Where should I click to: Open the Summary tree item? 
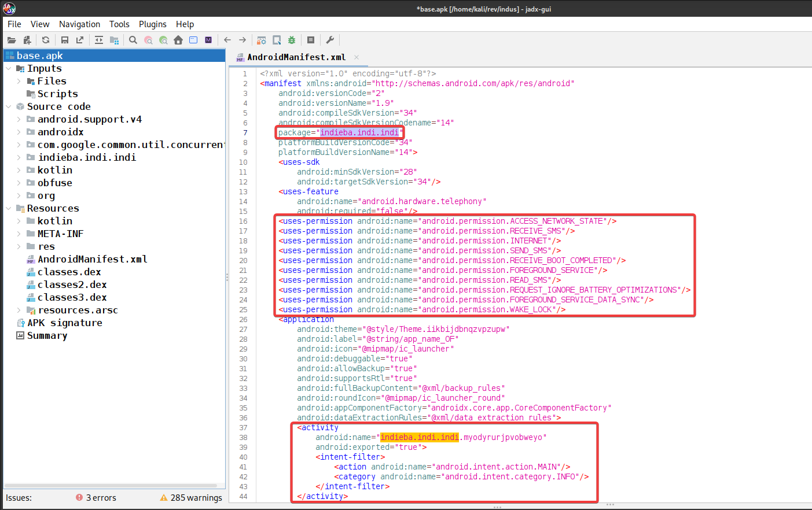tap(47, 335)
